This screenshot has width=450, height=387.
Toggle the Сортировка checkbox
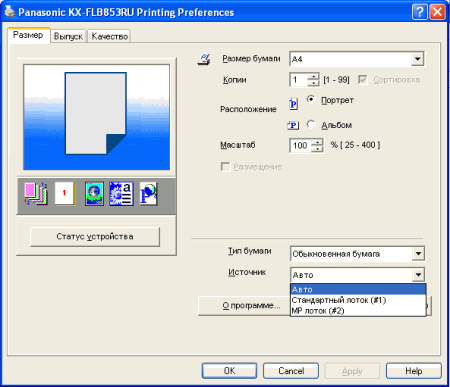click(363, 80)
